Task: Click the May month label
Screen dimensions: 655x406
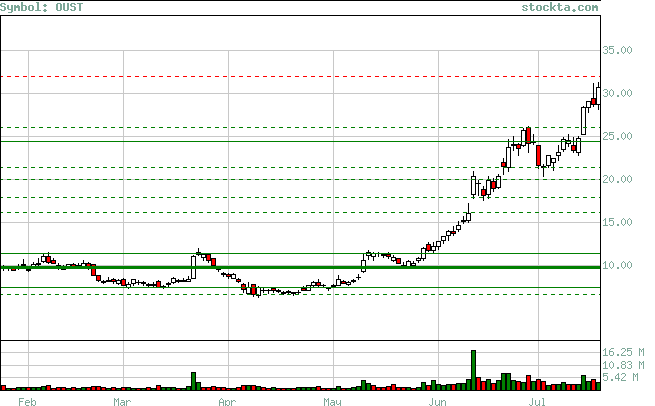Action: click(x=333, y=401)
